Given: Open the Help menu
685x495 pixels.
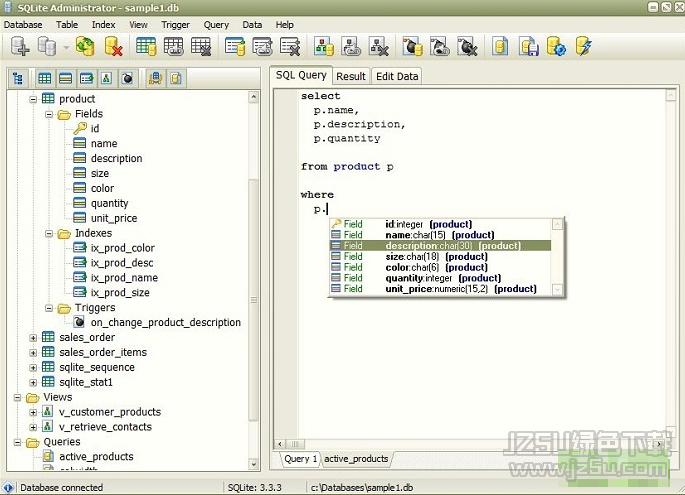Looking at the screenshot, I should click(284, 25).
